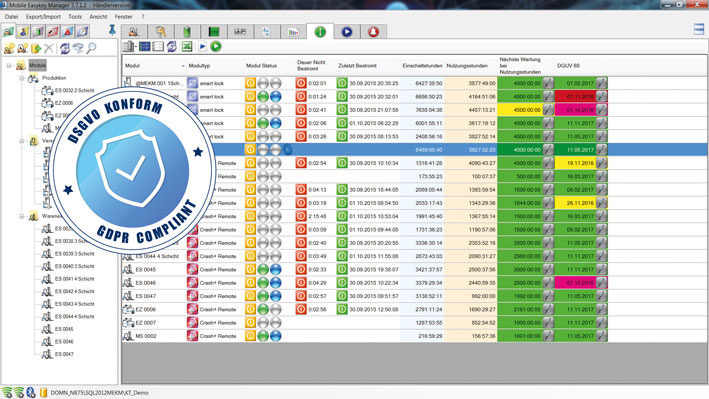The image size is (709, 399).
Task: Click the yellow database icon in status bar
Action: pyautogui.click(x=43, y=392)
